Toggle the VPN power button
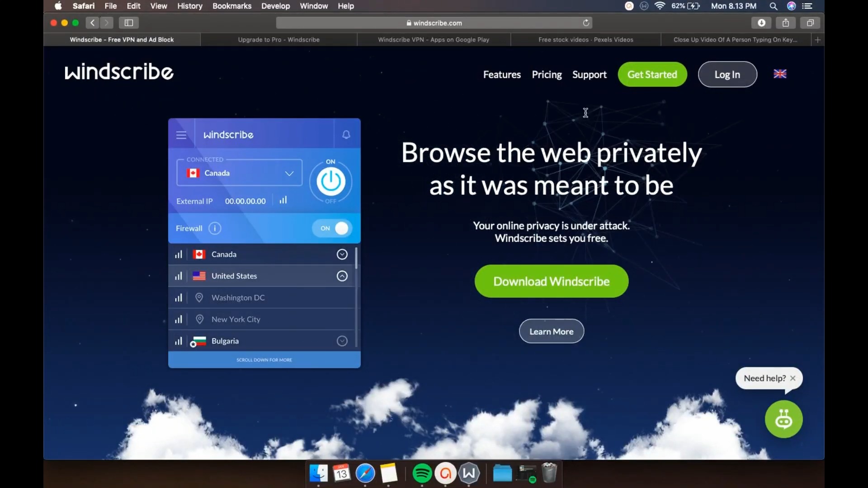The image size is (868, 488). tap(331, 182)
